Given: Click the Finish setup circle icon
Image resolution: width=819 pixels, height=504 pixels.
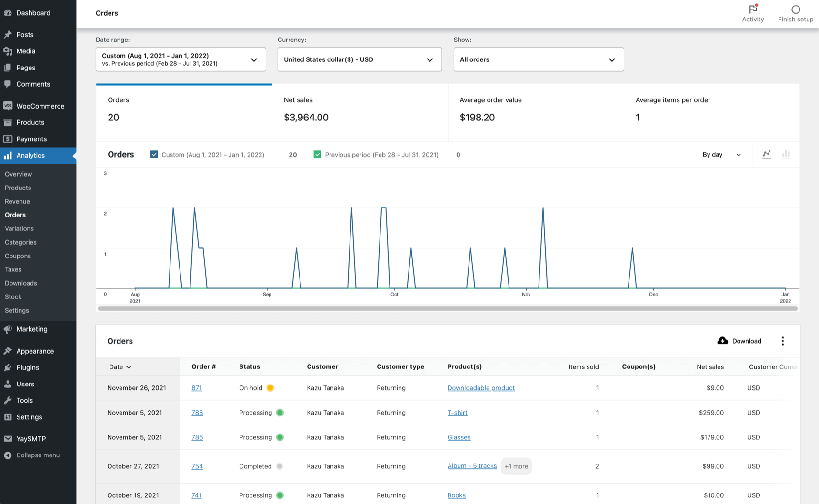Looking at the screenshot, I should (x=795, y=9).
